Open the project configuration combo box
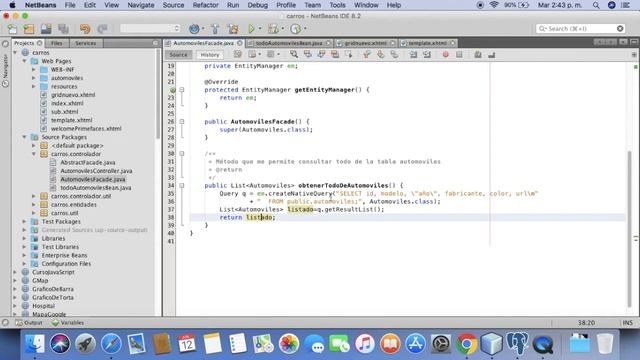 click(x=150, y=29)
